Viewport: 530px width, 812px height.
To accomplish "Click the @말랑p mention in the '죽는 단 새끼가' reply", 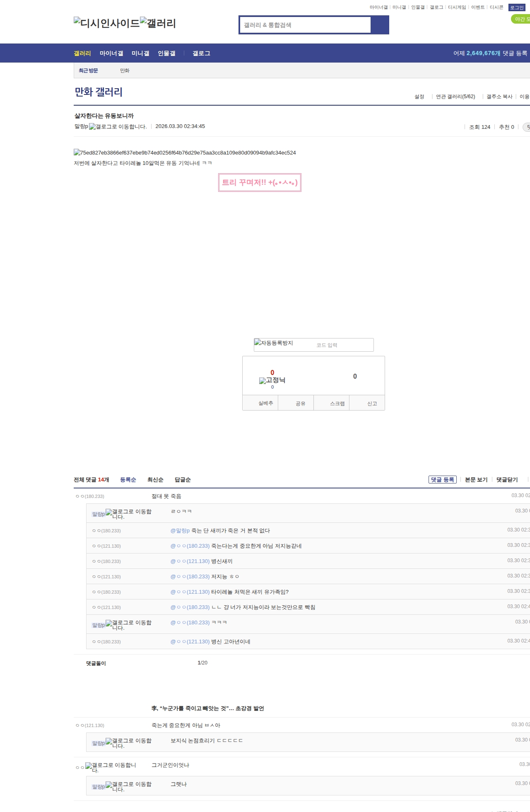I will pyautogui.click(x=180, y=531).
